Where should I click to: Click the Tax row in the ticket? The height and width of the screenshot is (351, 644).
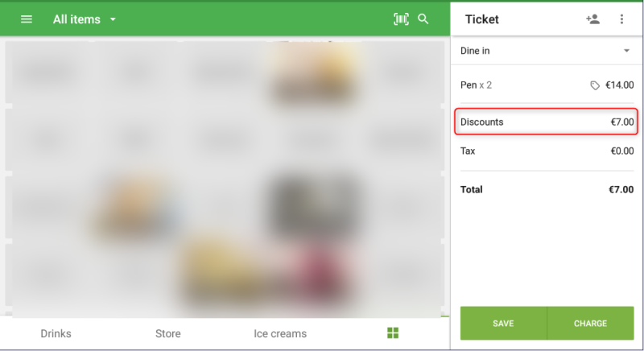[x=547, y=151]
